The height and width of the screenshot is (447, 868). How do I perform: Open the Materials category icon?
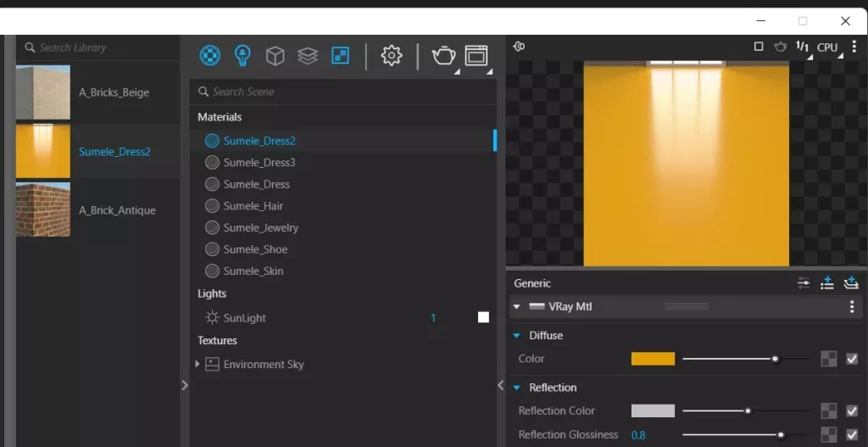click(x=210, y=55)
